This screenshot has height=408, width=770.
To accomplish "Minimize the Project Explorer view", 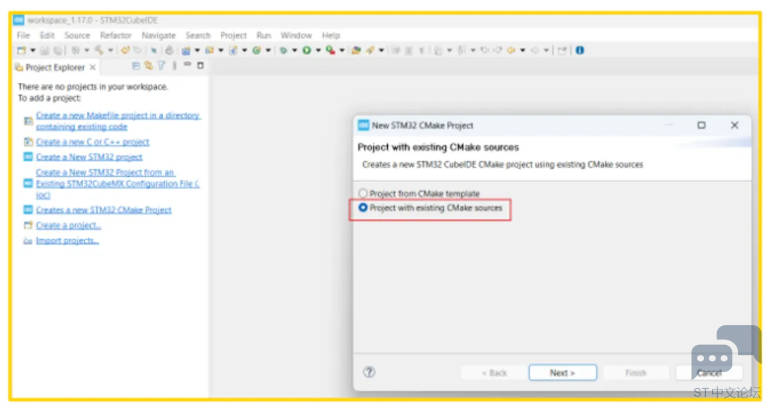I will (x=187, y=64).
